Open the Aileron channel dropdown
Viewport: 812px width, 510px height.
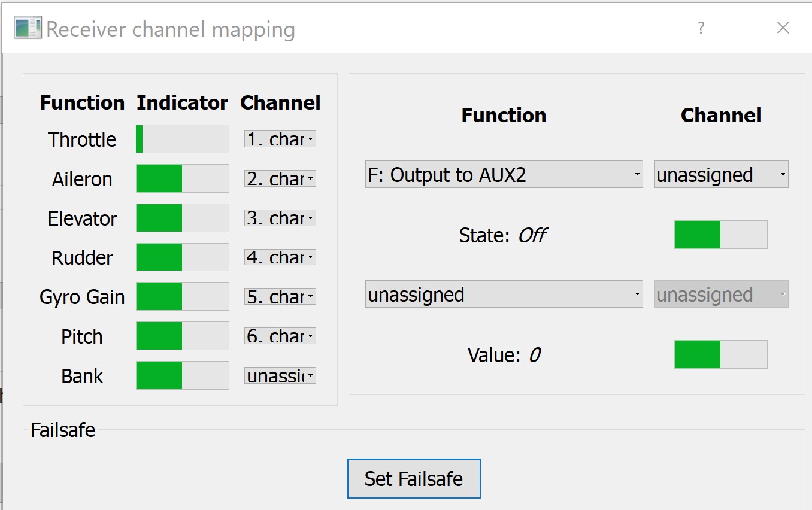tap(280, 179)
